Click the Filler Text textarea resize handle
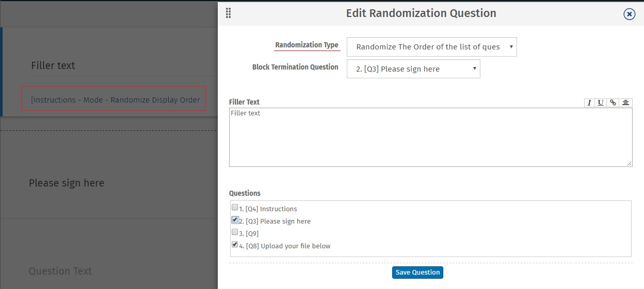Screen dimensions: 644x289 click(x=629, y=163)
